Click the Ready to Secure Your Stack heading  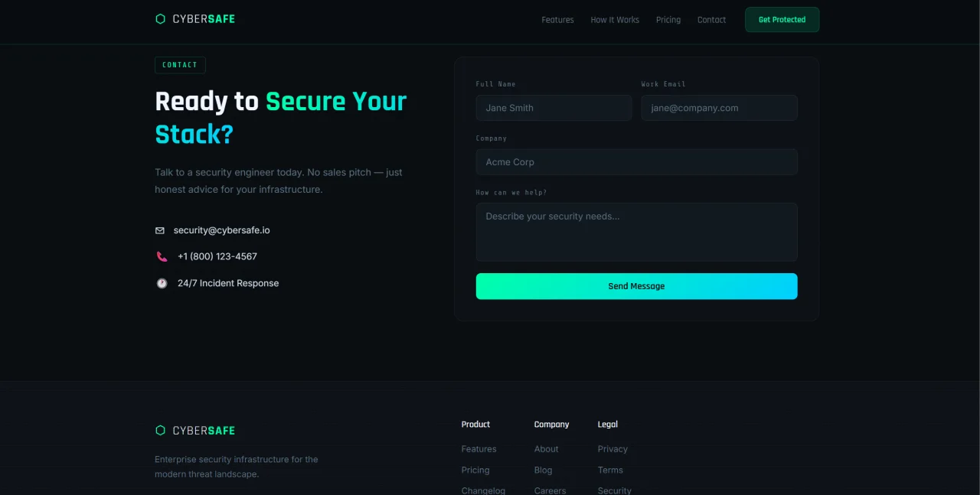pos(281,118)
